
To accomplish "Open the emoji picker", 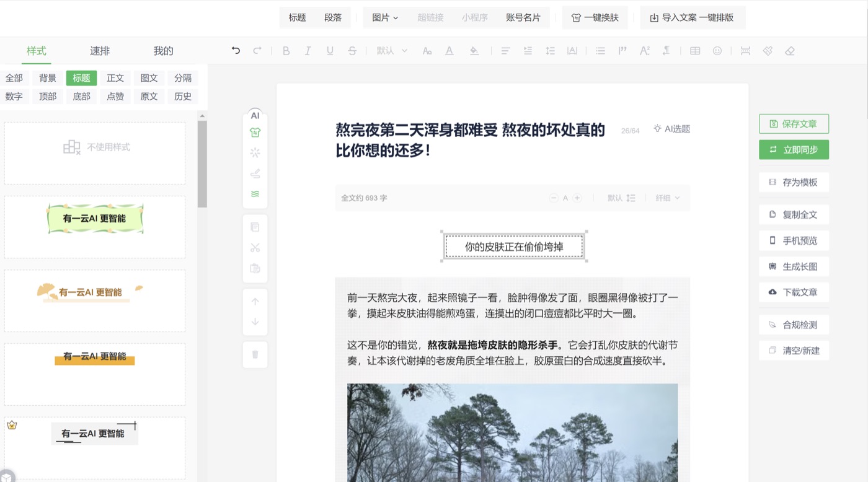I will point(717,51).
